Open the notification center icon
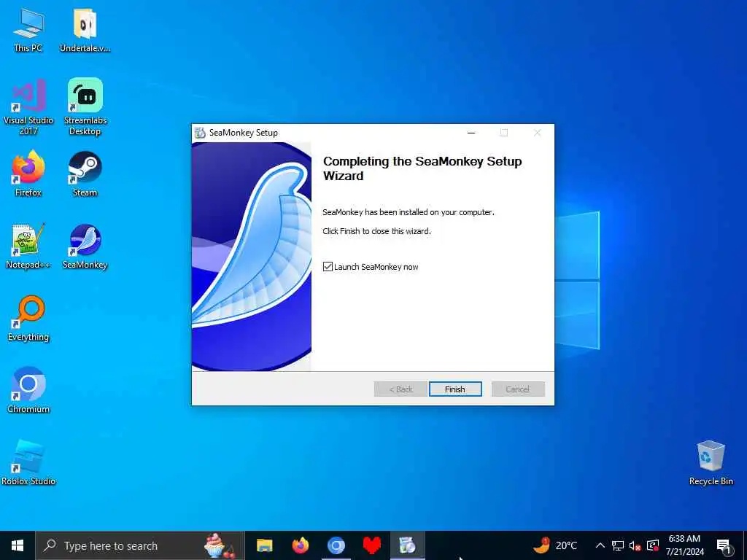 [x=724, y=546]
